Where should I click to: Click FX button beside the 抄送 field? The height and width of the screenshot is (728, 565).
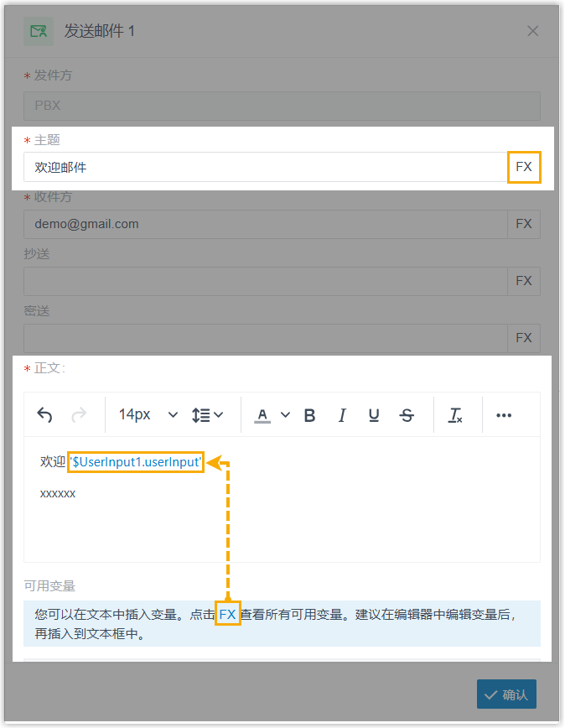[x=524, y=281]
